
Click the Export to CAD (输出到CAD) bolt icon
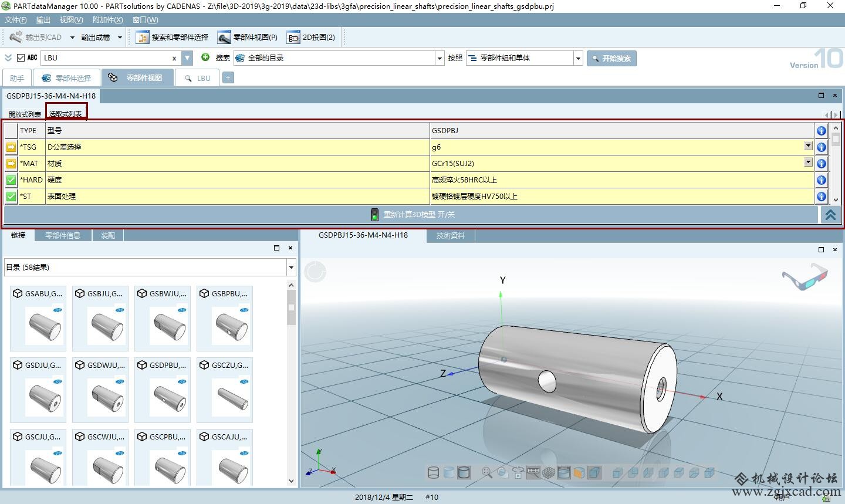[x=16, y=37]
